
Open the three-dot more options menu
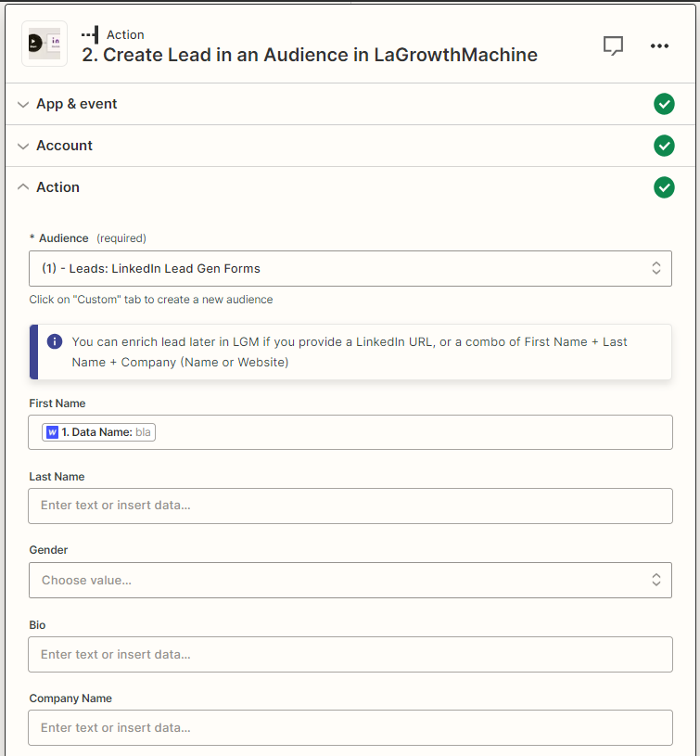pyautogui.click(x=659, y=45)
